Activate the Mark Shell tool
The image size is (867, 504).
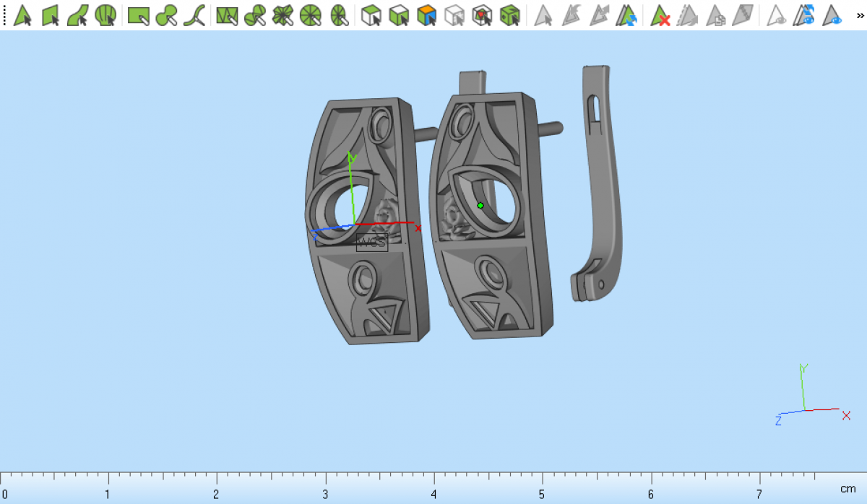click(x=105, y=15)
